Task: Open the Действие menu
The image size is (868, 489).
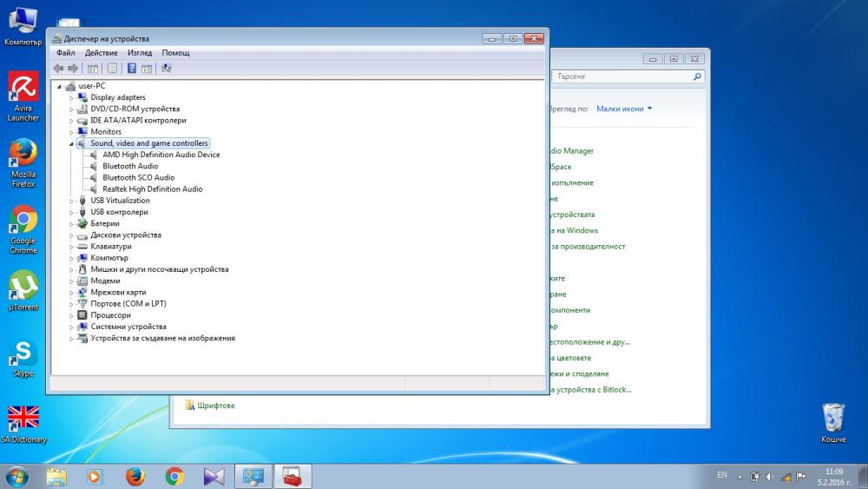Action: [x=101, y=53]
